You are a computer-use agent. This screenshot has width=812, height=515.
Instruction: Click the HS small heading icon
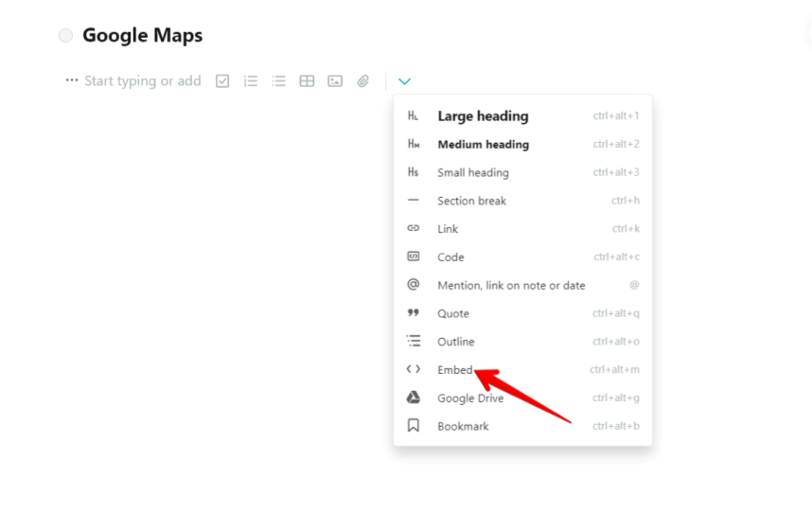pos(413,172)
